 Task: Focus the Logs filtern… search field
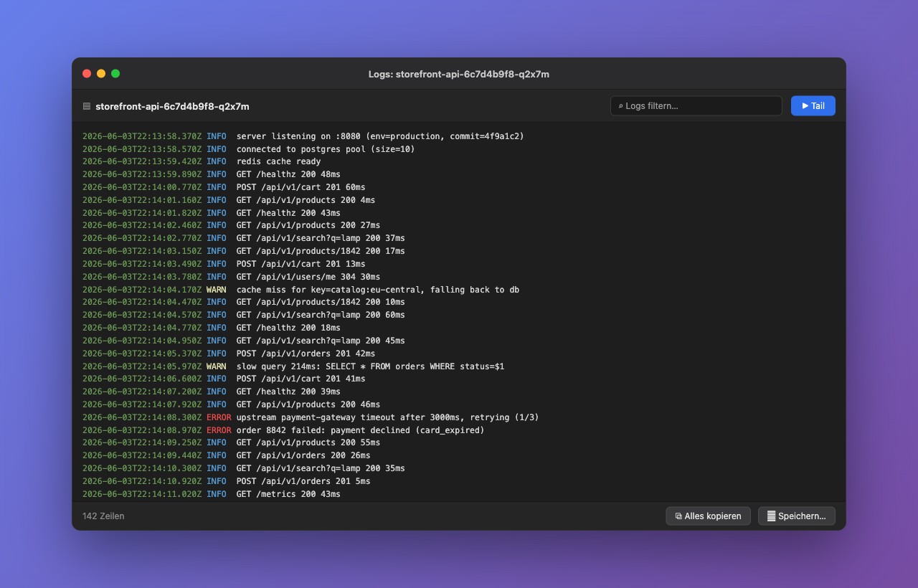point(696,105)
